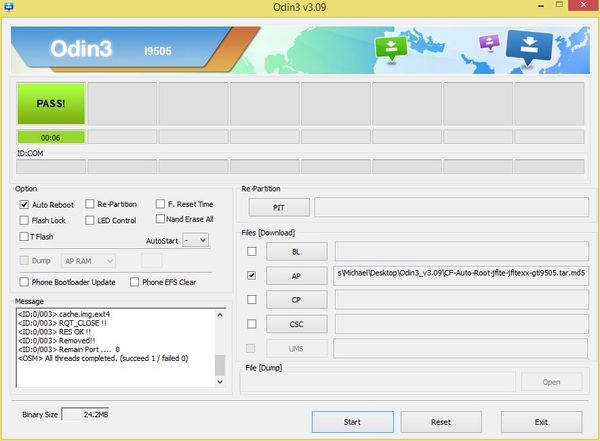Click the large blue download marker on banner

tap(529, 47)
